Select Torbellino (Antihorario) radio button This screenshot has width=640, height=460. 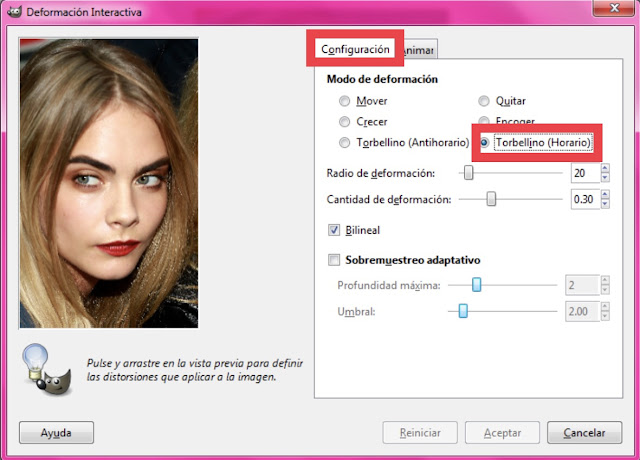344,142
